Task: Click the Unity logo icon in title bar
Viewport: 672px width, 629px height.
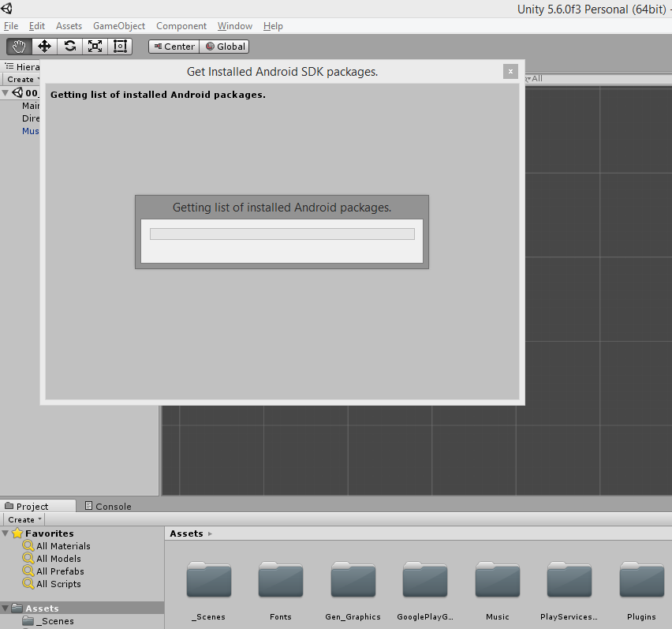Action: point(6,8)
